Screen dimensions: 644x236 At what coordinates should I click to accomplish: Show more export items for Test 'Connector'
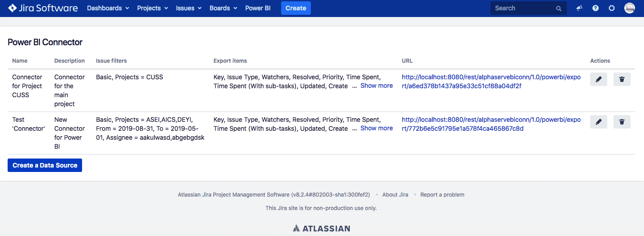pyautogui.click(x=377, y=128)
